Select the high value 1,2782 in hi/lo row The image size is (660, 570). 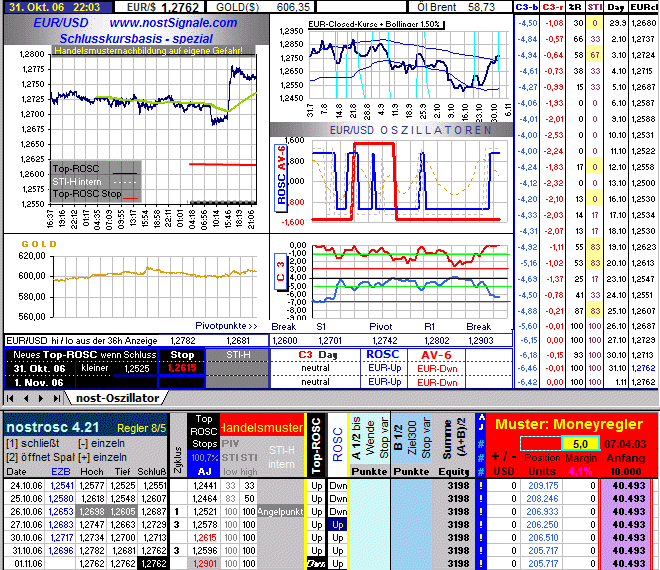click(x=182, y=341)
